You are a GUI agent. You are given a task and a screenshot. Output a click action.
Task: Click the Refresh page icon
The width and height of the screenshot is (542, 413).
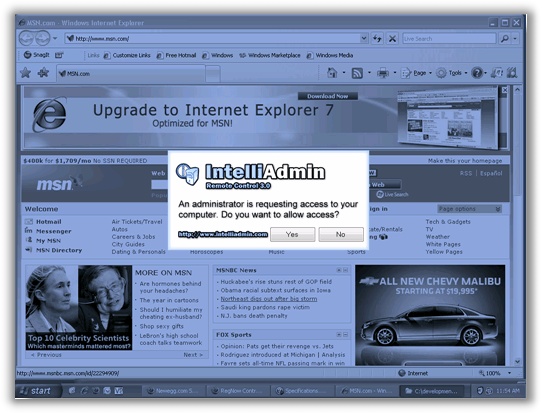pyautogui.click(x=377, y=38)
